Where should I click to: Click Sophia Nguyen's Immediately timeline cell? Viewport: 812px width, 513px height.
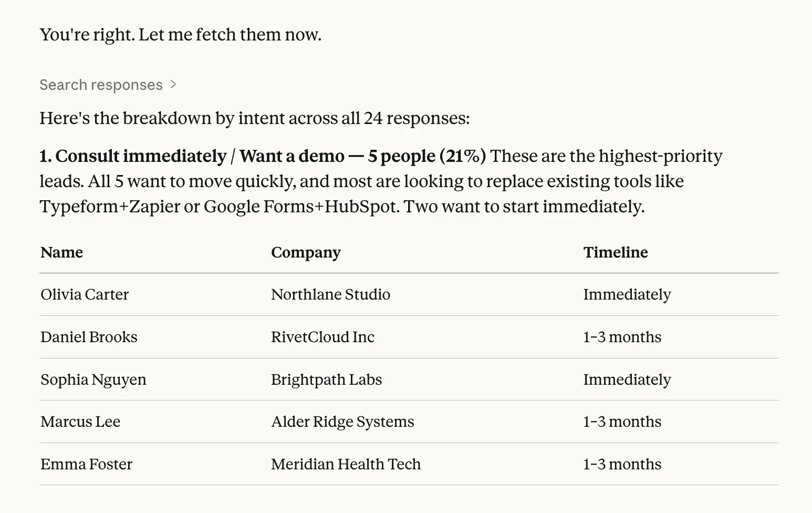point(627,379)
